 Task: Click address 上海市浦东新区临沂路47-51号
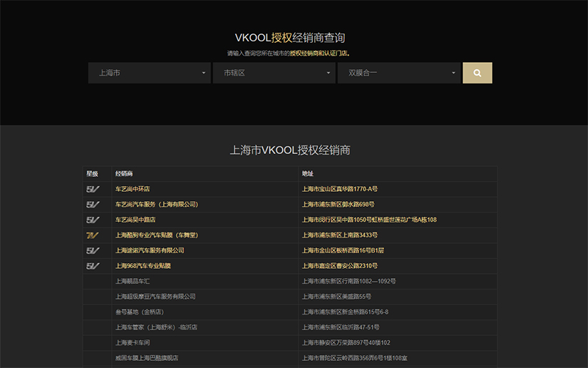341,327
